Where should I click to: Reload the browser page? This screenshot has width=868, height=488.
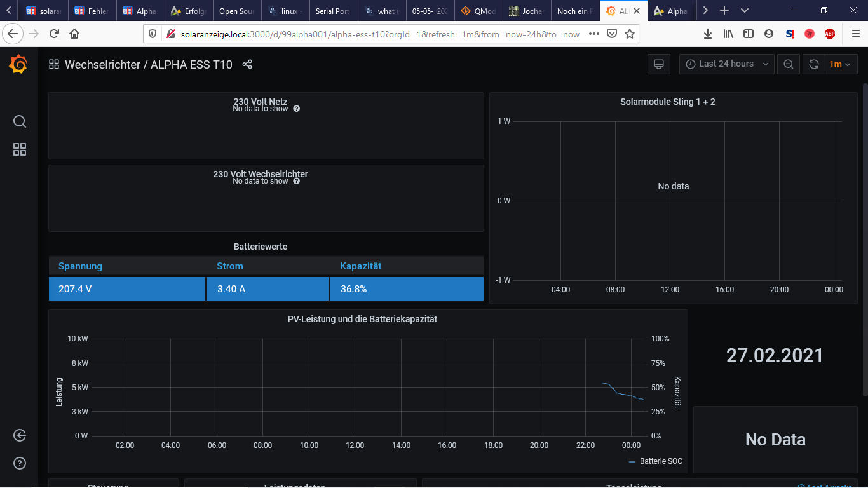coord(55,34)
